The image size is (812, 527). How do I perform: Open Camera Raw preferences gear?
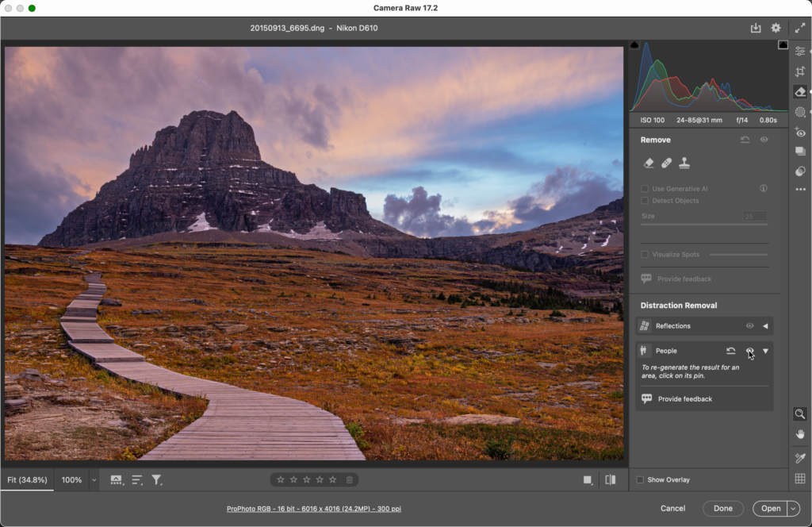click(x=776, y=28)
